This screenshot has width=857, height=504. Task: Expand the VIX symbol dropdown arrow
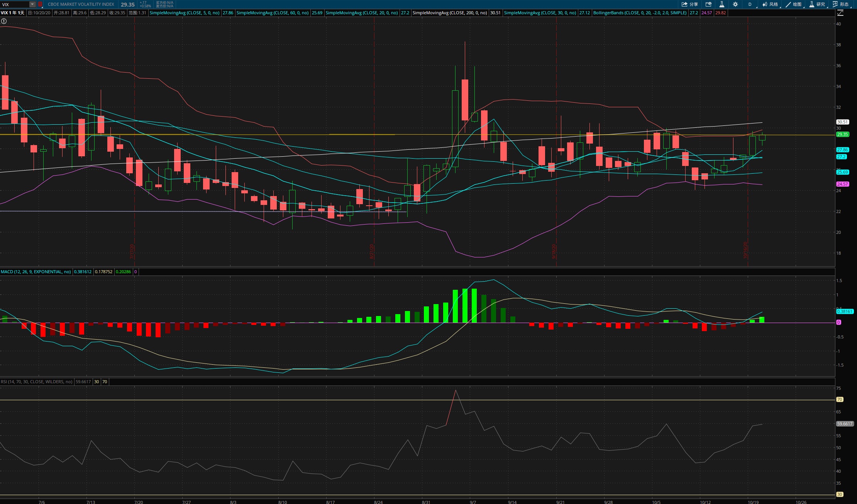(x=32, y=4)
